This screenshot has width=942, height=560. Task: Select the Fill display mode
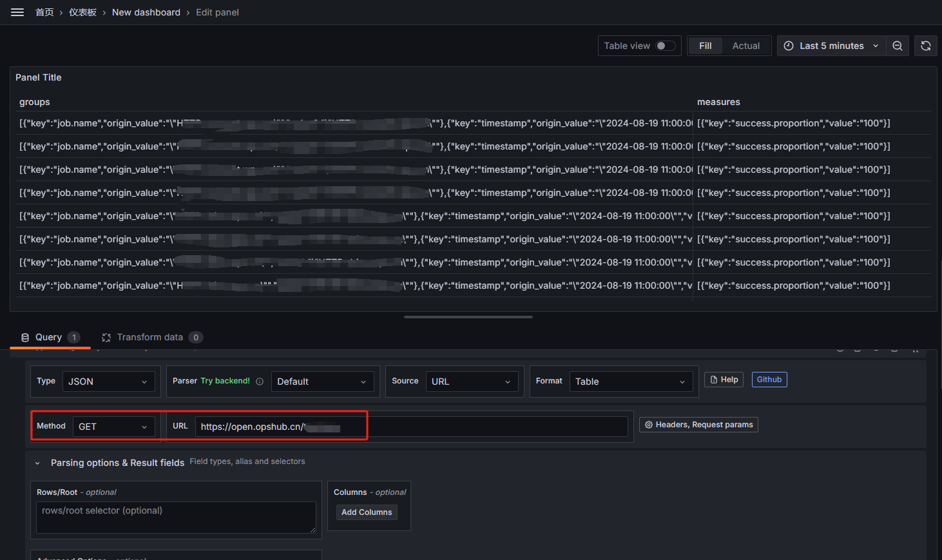coord(705,45)
